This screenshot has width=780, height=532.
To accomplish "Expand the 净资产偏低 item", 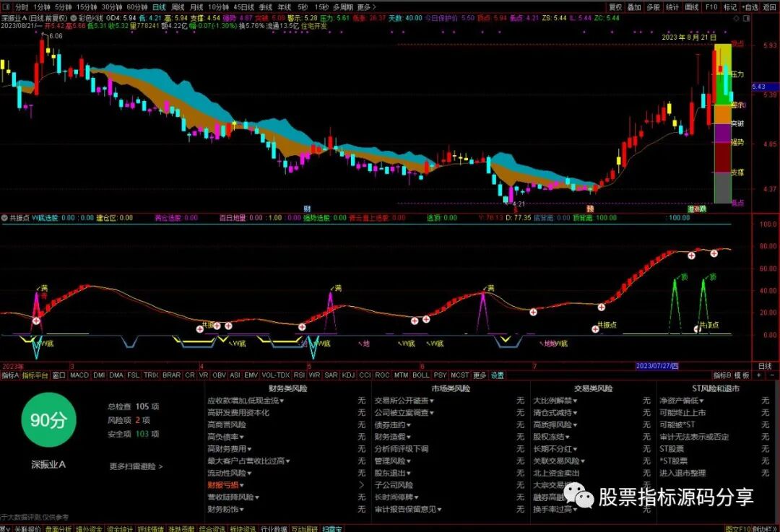I will (x=682, y=401).
